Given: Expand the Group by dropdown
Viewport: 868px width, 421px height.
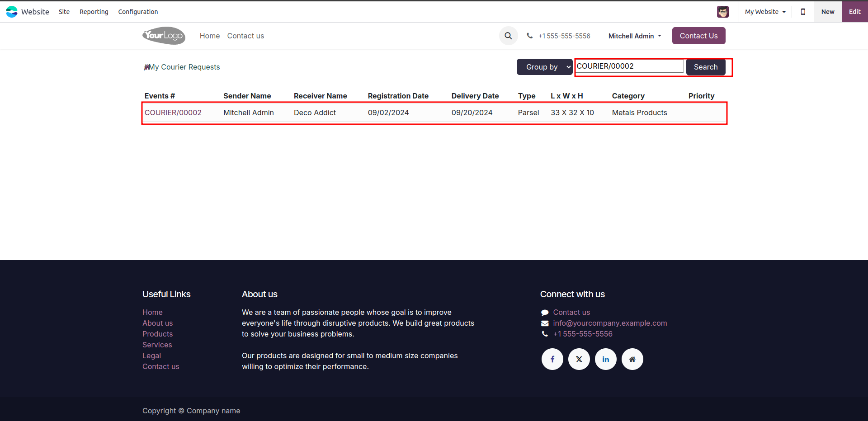Looking at the screenshot, I should 545,67.
